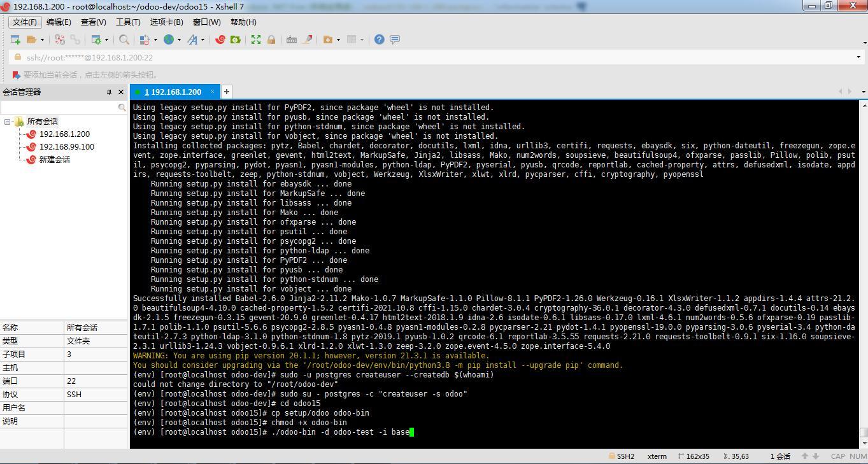Image resolution: width=868 pixels, height=464 pixels.
Task: Click the magnifier find icon in toolbar
Action: coord(124,39)
